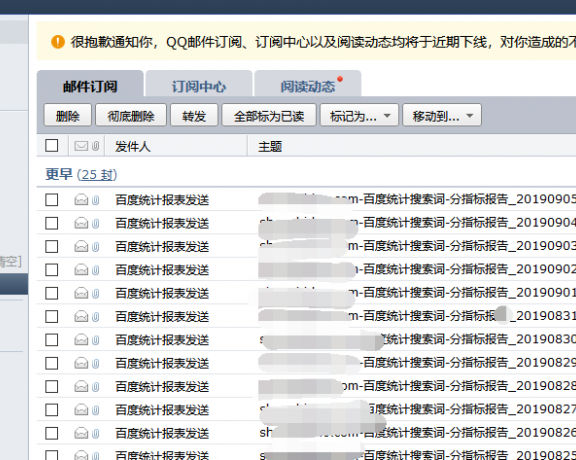Viewport: 576px width, 460px height.
Task: Click the opened-mail icon in the 20190829 row
Action: tap(81, 363)
